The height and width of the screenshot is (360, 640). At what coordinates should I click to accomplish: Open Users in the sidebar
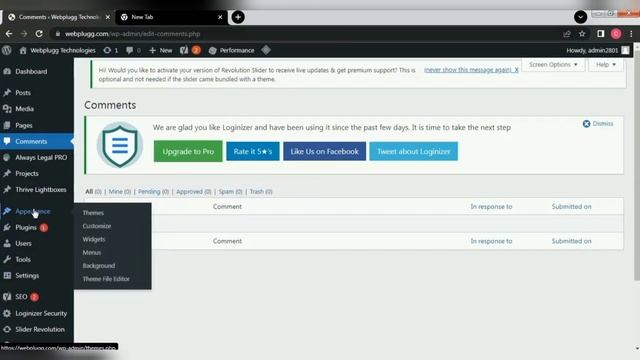23,243
